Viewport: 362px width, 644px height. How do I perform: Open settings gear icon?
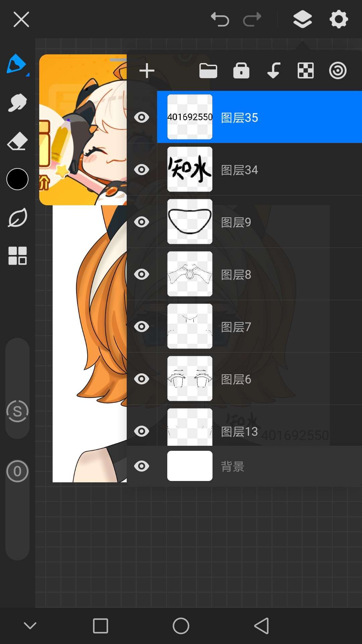click(339, 19)
